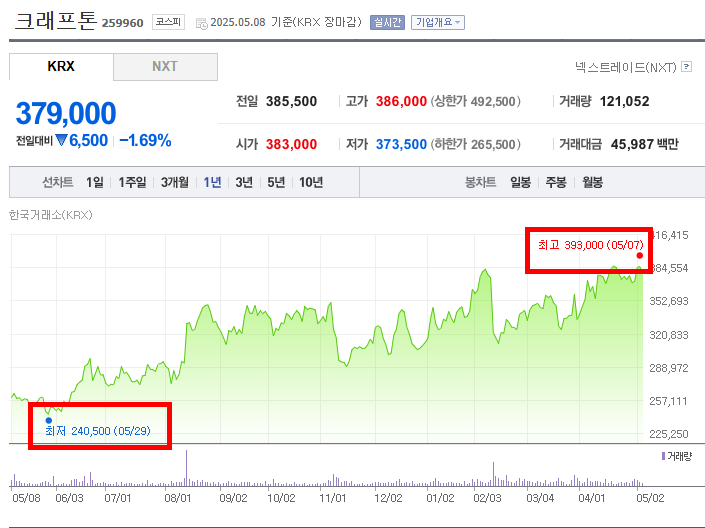This screenshot has width=705, height=528.
Task: Click the calendar clock icon beside date
Action: 201,23
